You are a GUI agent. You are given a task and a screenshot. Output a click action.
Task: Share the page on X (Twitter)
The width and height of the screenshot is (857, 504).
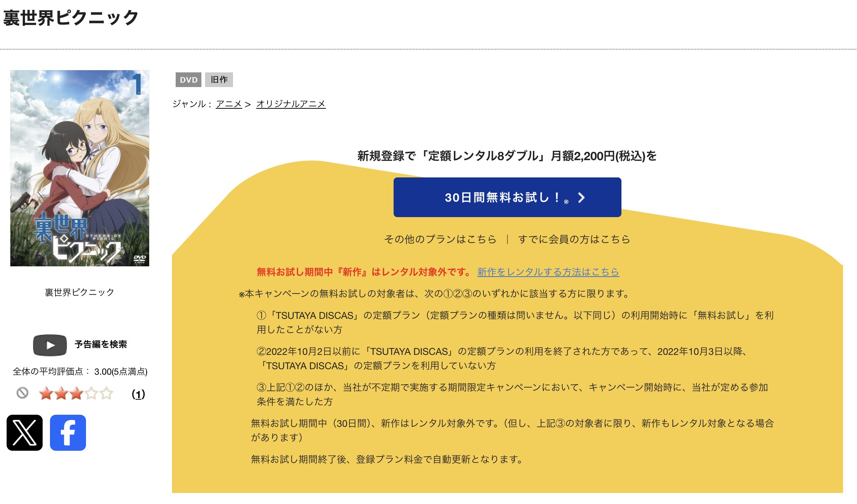(25, 433)
